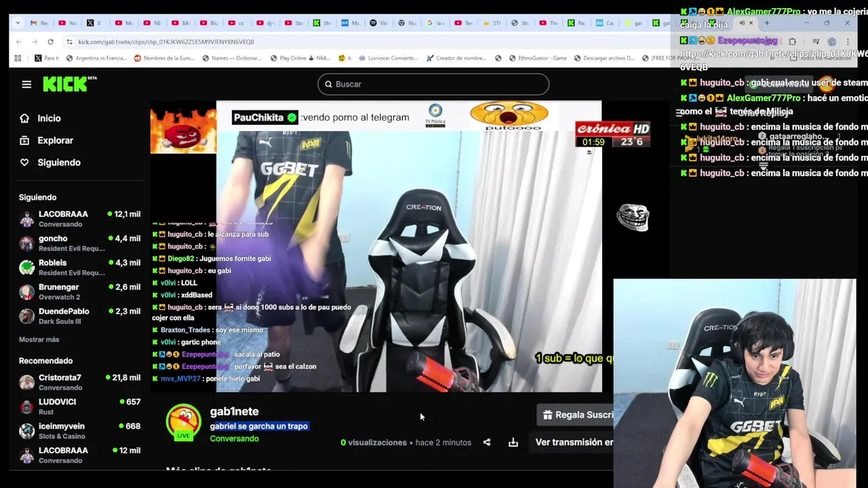Open the 'Para ti' X bookmark
The image size is (868, 488).
click(x=47, y=58)
